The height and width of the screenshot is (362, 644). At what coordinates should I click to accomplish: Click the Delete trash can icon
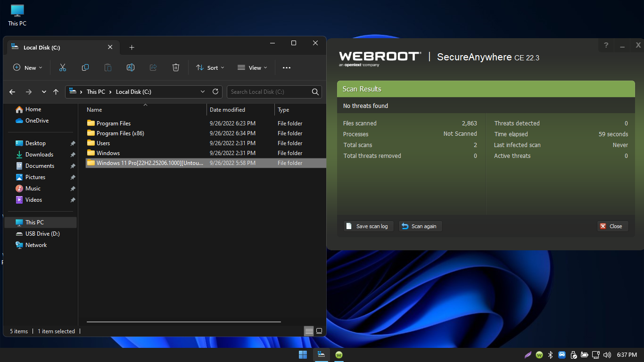(176, 68)
